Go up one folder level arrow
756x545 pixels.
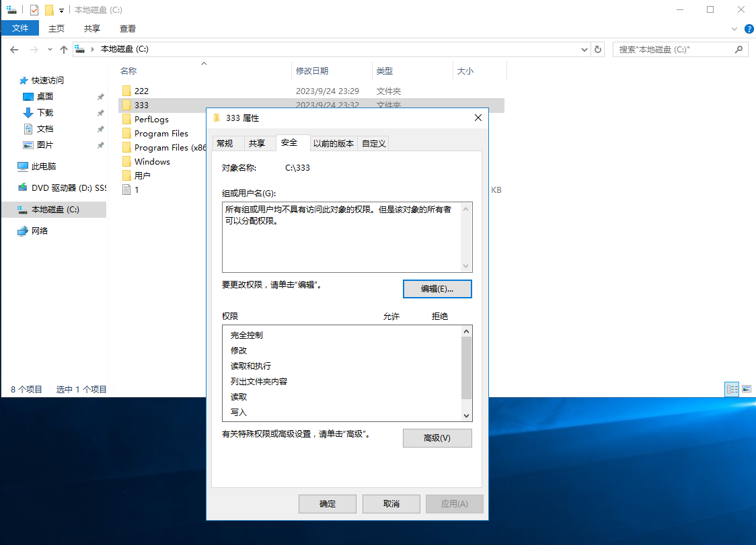click(x=64, y=50)
